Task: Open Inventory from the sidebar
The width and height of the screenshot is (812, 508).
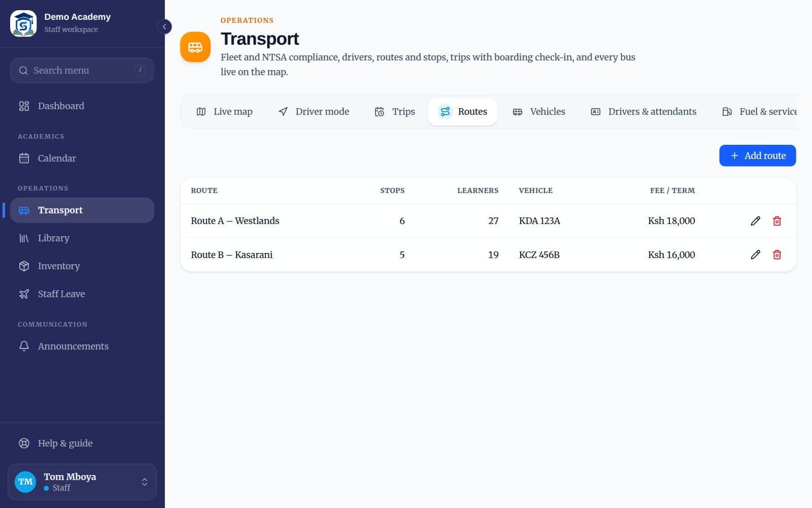Action: click(82, 266)
